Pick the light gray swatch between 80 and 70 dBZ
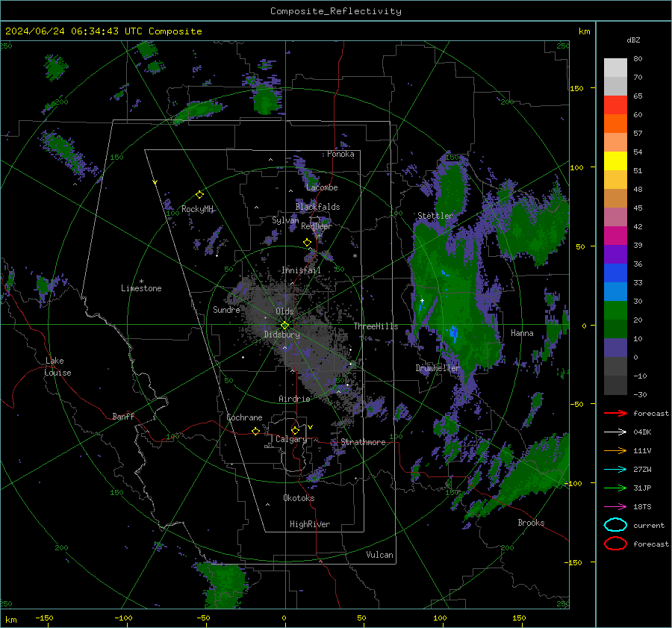672x628 pixels. [615, 68]
